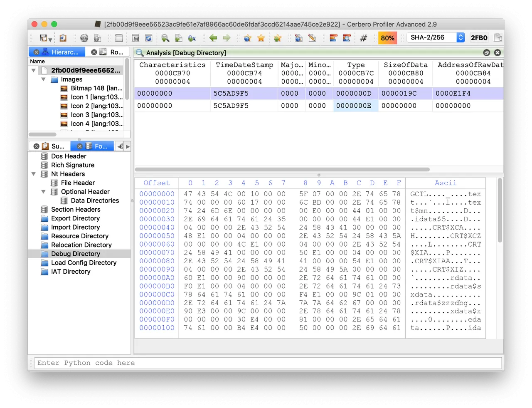Select SizeOfData cell 0000019C
Image resolution: width=532 pixels, height=408 pixels.
[406, 93]
